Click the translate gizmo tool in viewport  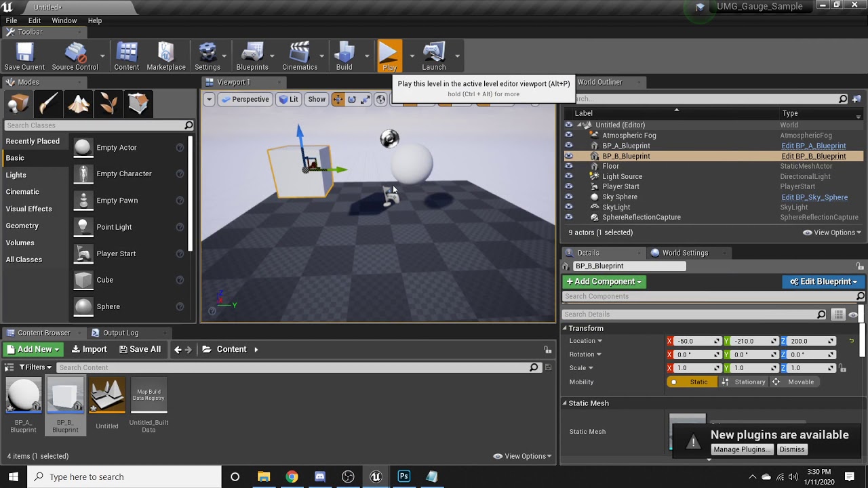click(x=338, y=100)
